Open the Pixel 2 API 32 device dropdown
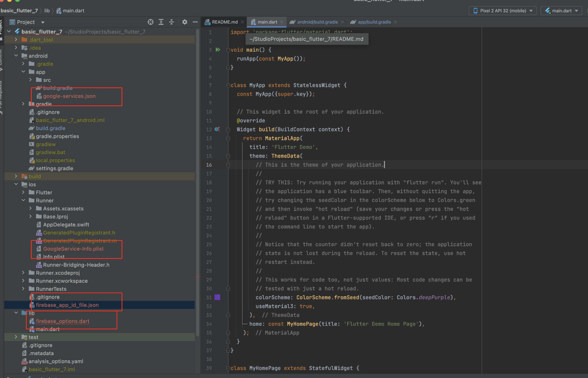The image size is (588, 378). 503,11
